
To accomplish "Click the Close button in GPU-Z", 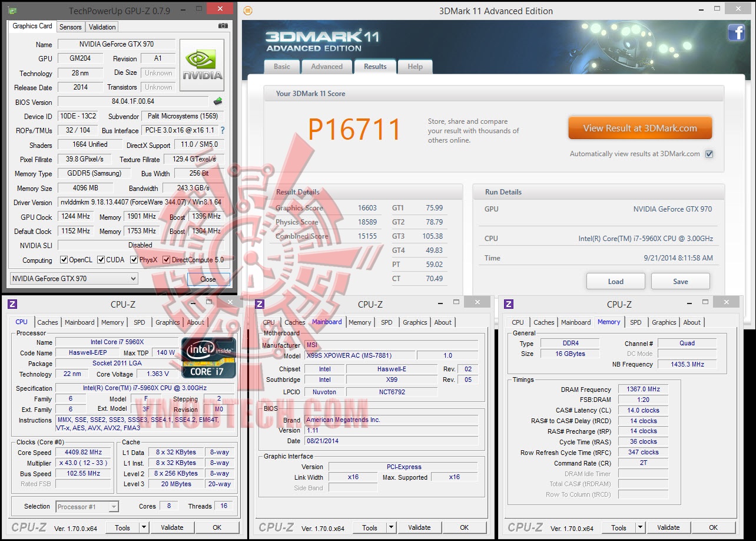I will [208, 279].
